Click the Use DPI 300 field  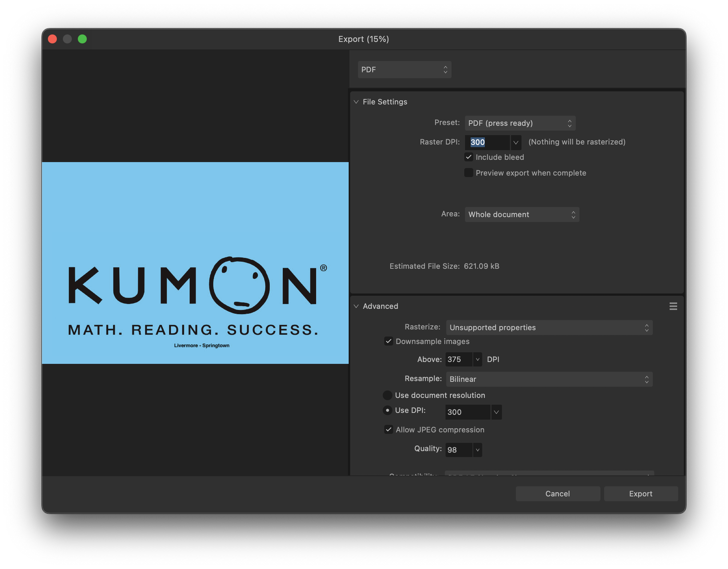click(468, 412)
